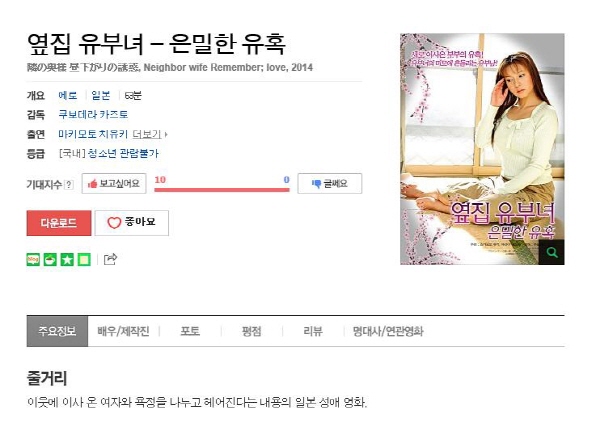600x429 pixels.
Task: Click magnifier icon on poster
Action: pos(551,252)
